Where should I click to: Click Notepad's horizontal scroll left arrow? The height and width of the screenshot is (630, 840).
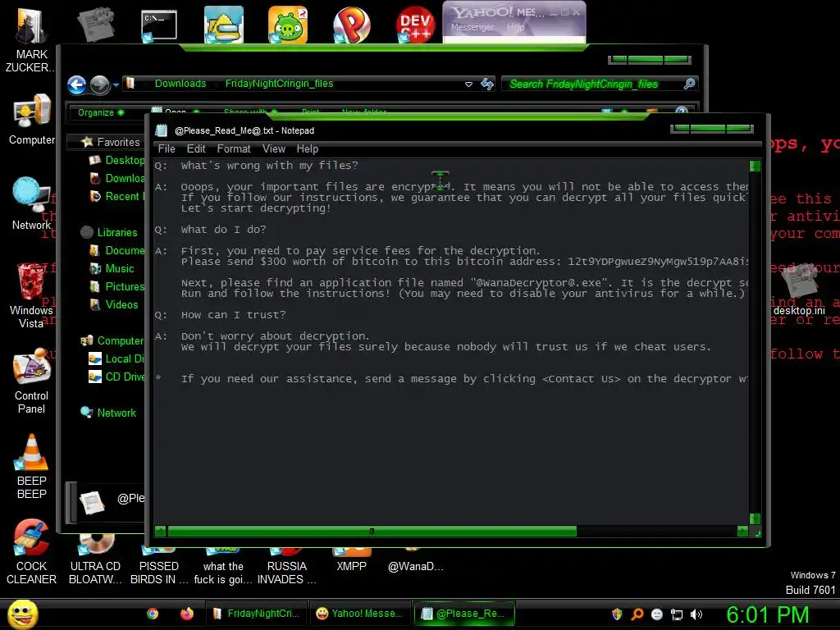(160, 531)
